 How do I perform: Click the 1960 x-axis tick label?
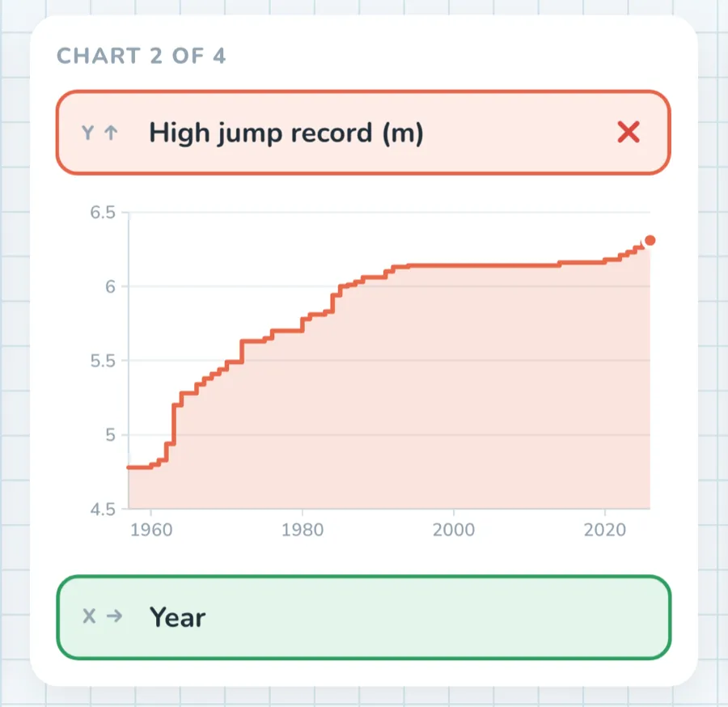(151, 530)
